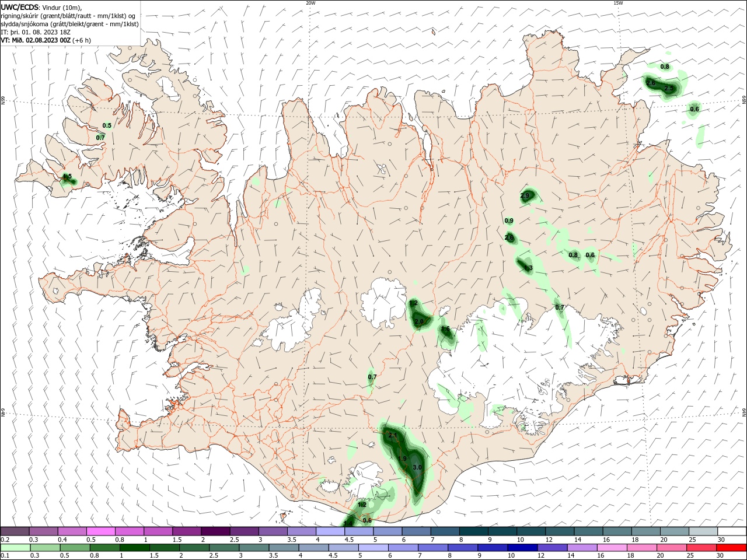The width and height of the screenshot is (747, 560).
Task: Select the 'rigning/skúrir' legend description line
Action: pos(68,16)
